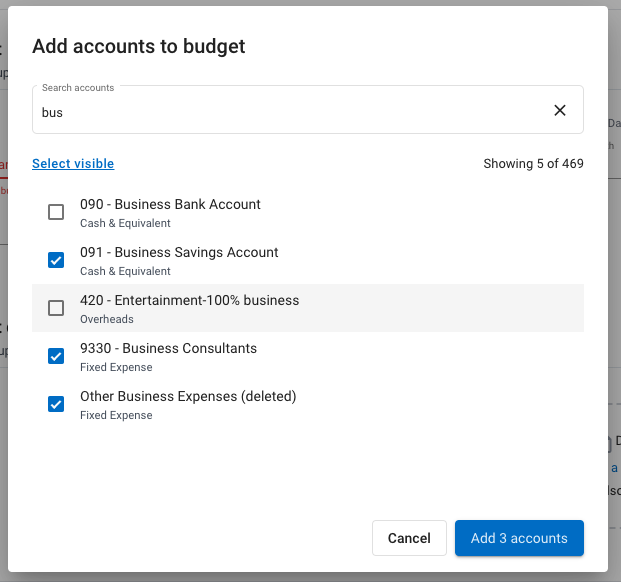Confirm with the Add 3 accounts button
621x582 pixels.
[x=519, y=538]
